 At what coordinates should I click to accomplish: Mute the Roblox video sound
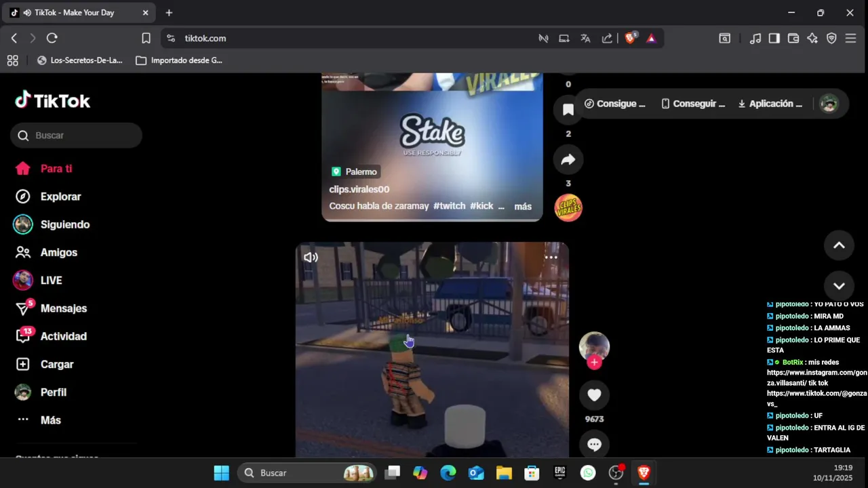(x=311, y=258)
